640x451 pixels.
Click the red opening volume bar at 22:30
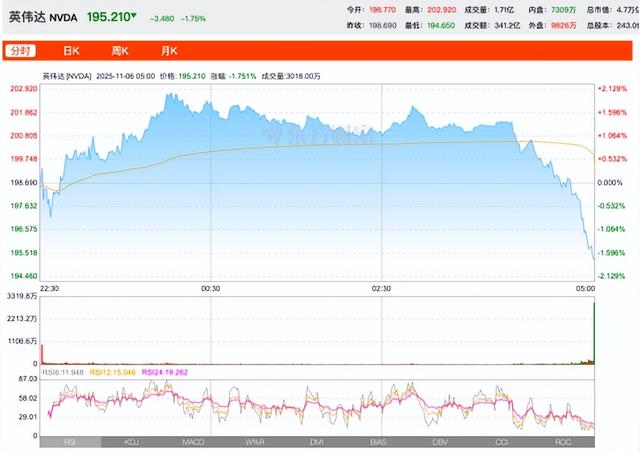point(42,354)
